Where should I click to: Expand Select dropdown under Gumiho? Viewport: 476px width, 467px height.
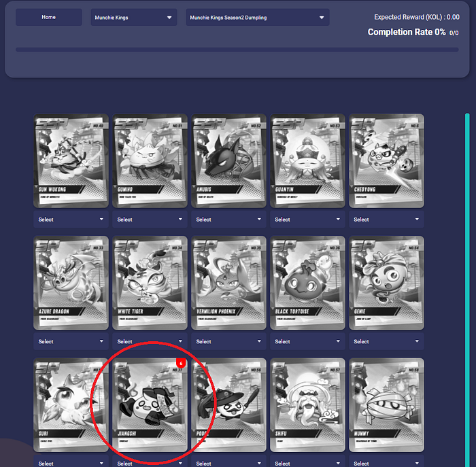click(x=150, y=220)
